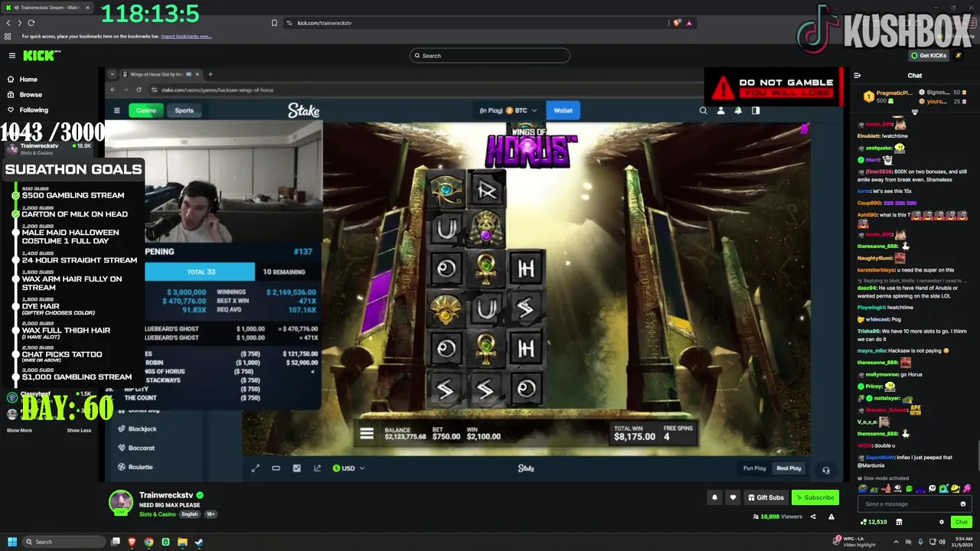Click the report warning triangle icon

831,517
